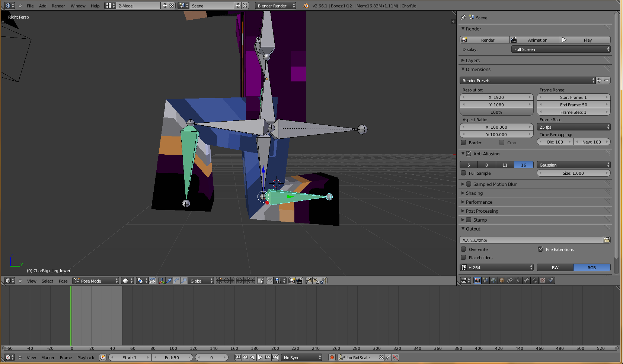Open the Bone properties tab icon
The height and width of the screenshot is (364, 623).
point(526,280)
